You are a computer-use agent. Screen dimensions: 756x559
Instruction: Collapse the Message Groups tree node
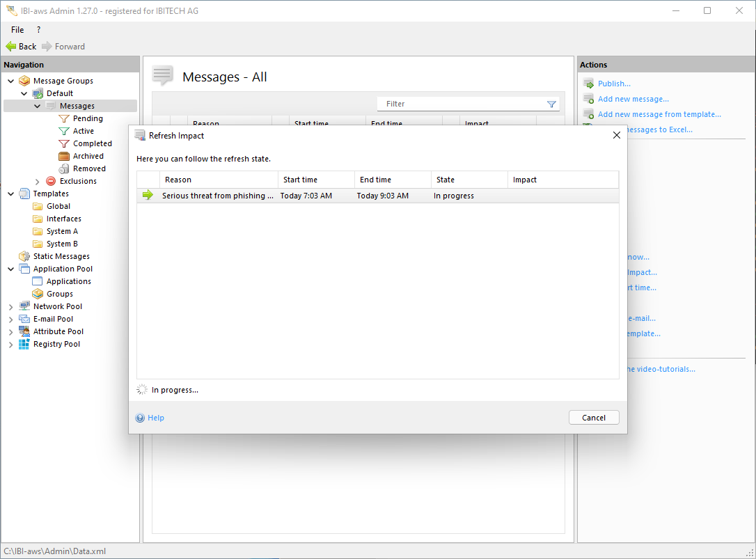tap(11, 81)
